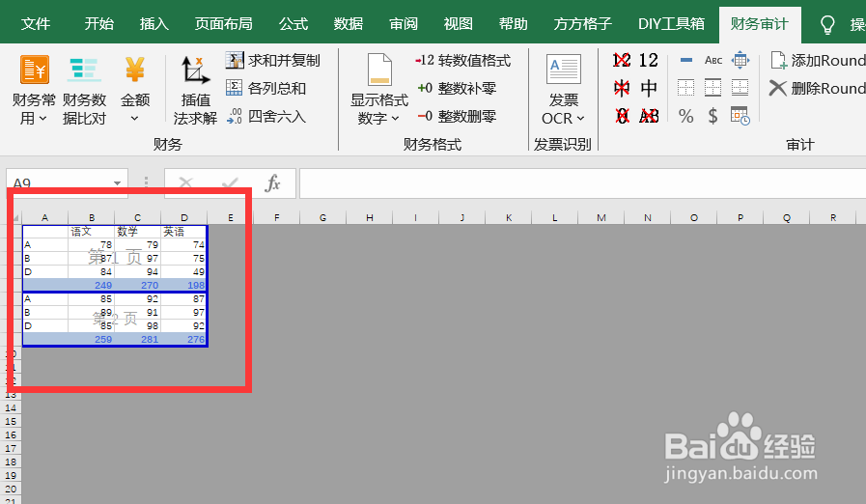Screen dimensions: 866x504
Task: Switch to 方方格子 tab
Action: pos(583,24)
